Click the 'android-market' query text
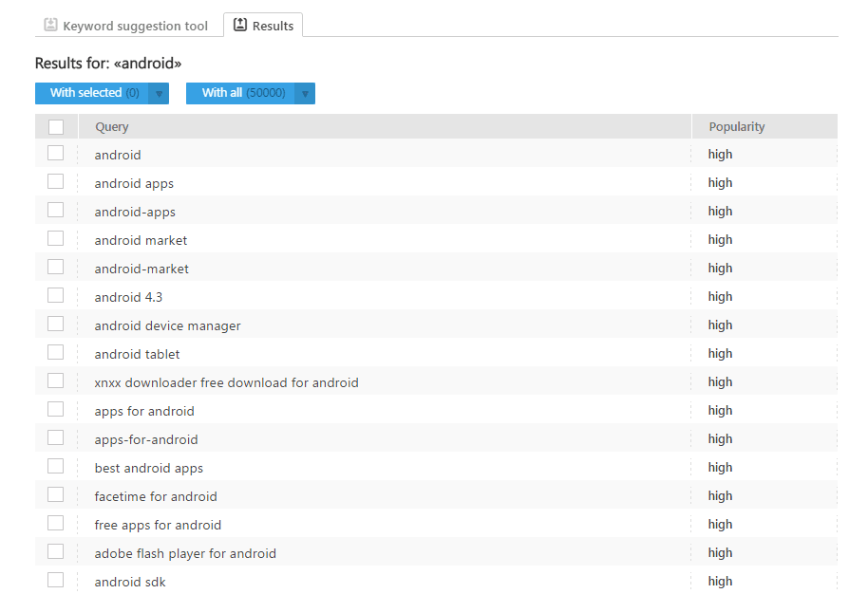 pos(142,269)
